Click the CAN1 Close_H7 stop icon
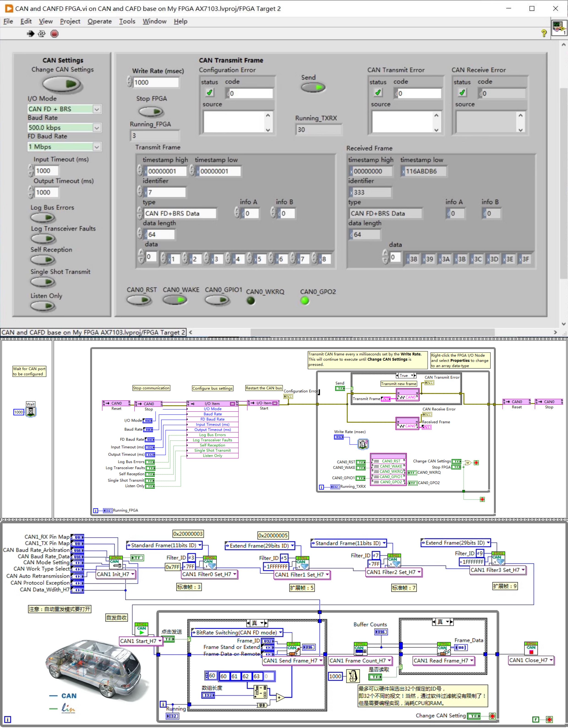This screenshot has height=728, width=568. (x=531, y=648)
